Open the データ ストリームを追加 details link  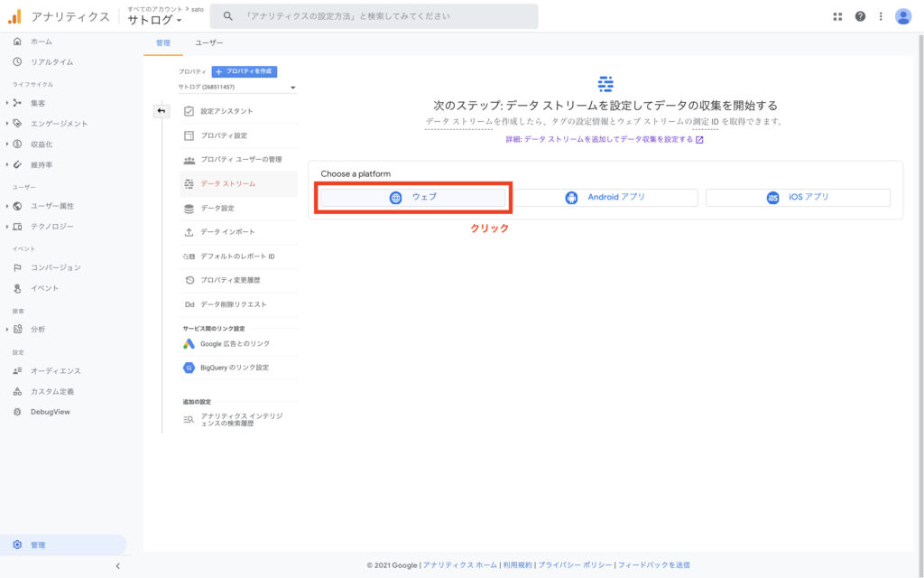[x=605, y=140]
